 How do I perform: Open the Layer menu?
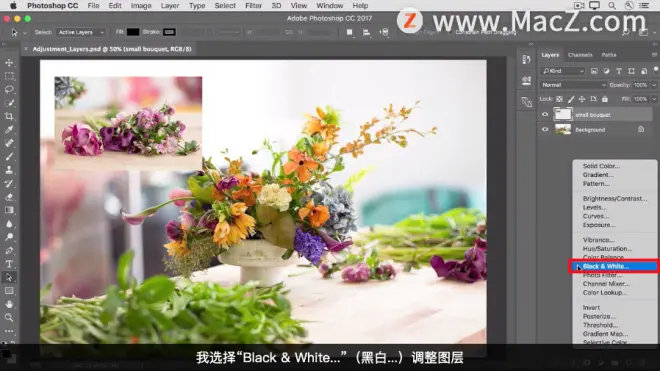(170, 5)
